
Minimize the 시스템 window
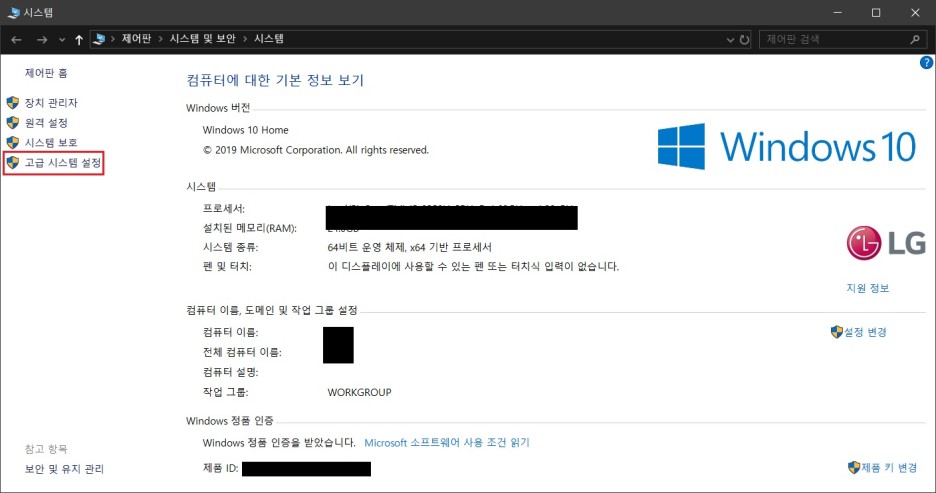838,13
